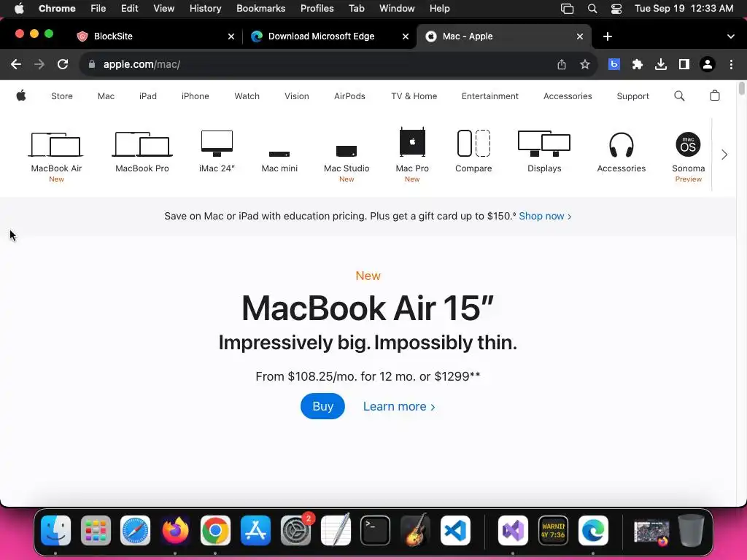Image resolution: width=747 pixels, height=560 pixels.
Task: Go to Entertainment navigation link
Action: point(489,96)
